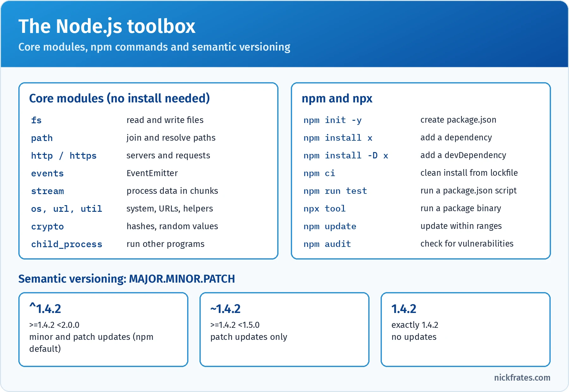569x392 pixels.
Task: Select the 'npm audit' command
Action: [327, 244]
